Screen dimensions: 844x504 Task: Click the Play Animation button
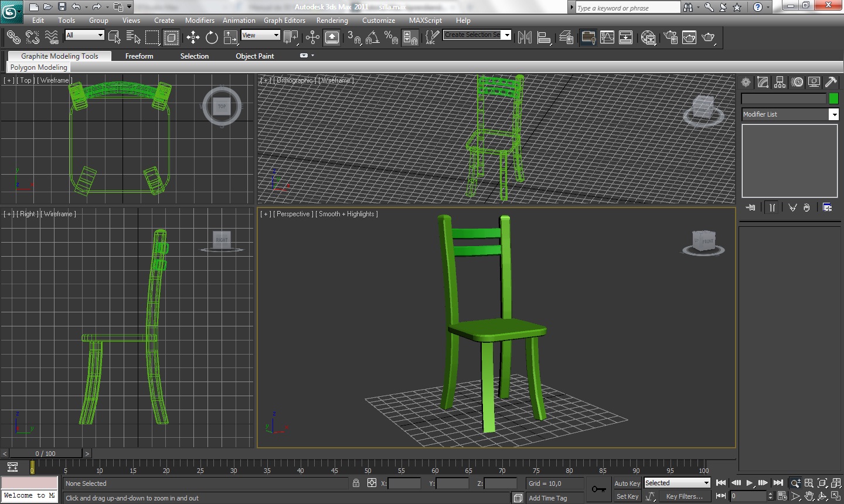point(750,483)
